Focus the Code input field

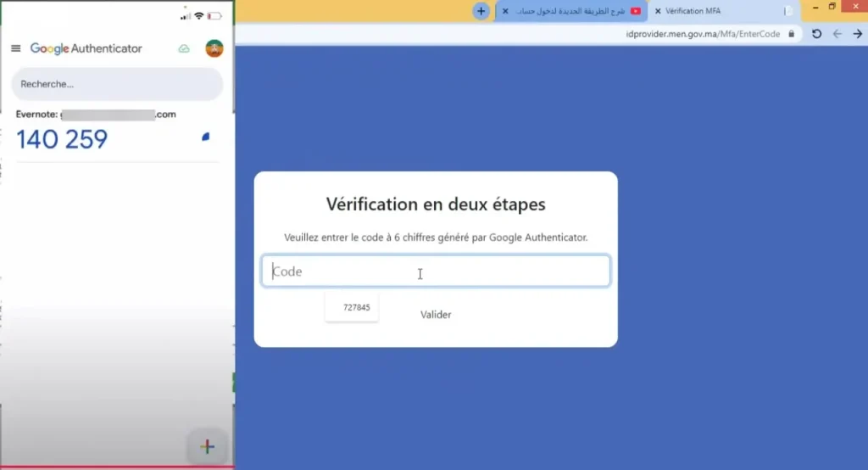(436, 271)
